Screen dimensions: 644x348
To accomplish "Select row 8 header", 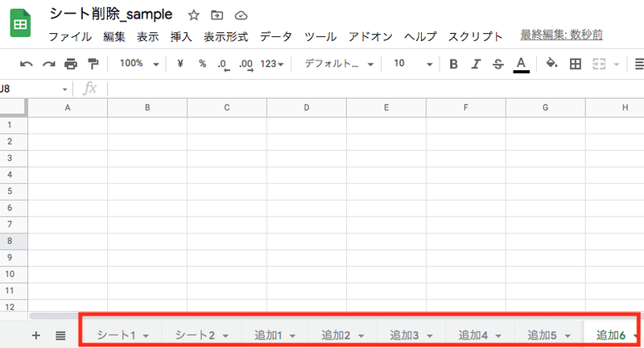I will click(x=14, y=241).
